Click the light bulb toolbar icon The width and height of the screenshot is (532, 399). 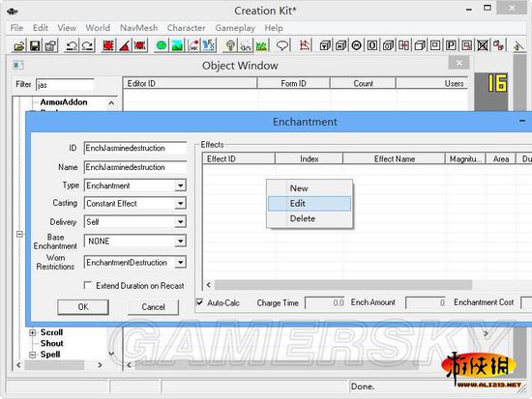coord(230,45)
